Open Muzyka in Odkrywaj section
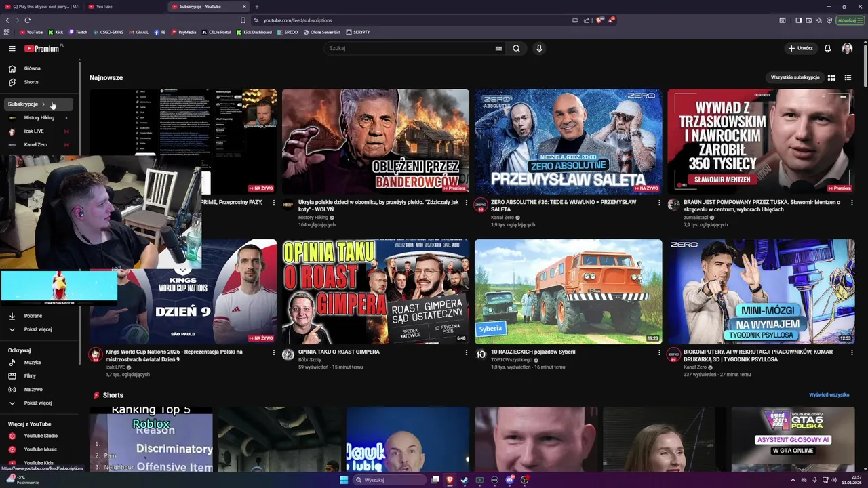This screenshot has height=488, width=868. click(39, 363)
